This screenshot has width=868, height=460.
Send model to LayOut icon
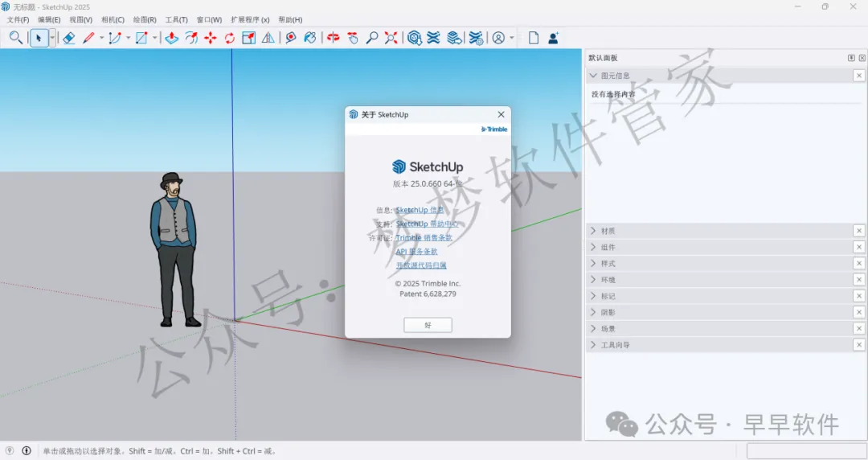click(454, 38)
